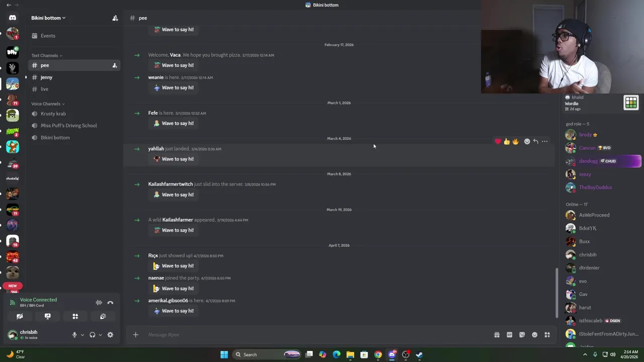Click the username Vaca in welcome message
The height and width of the screenshot is (362, 644).
point(175,55)
